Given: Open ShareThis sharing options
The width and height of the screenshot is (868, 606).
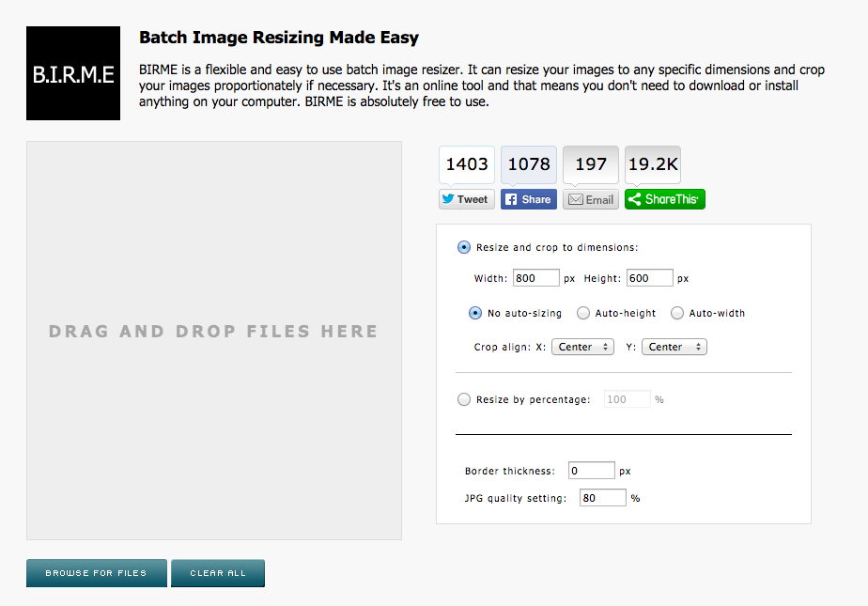Looking at the screenshot, I should click(x=664, y=198).
